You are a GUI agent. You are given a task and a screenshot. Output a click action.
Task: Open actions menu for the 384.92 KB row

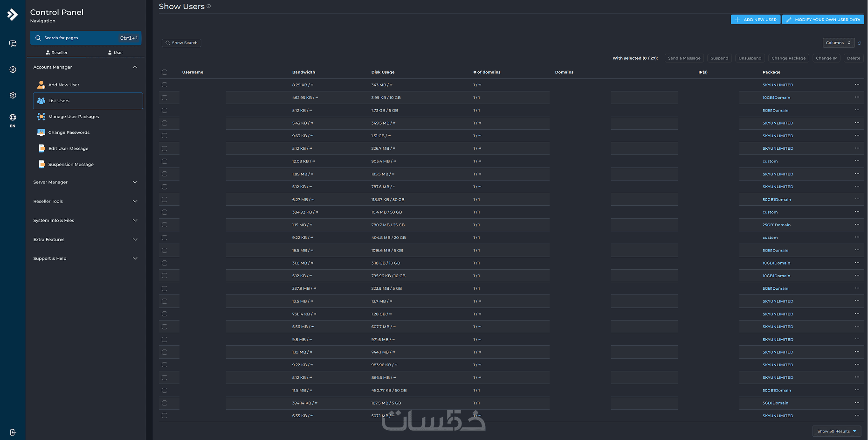point(857,212)
